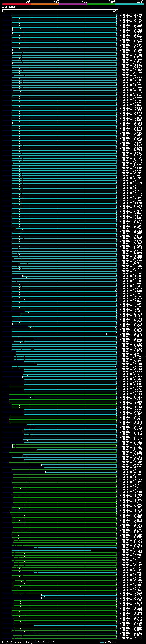
Task: Select the UniRef100_Q39831 label
Action: [131, 62]
